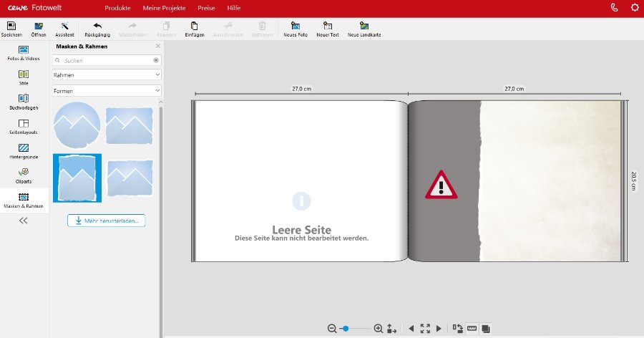Expand the Formen dropdown
This screenshot has height=338, width=644.
pos(107,90)
